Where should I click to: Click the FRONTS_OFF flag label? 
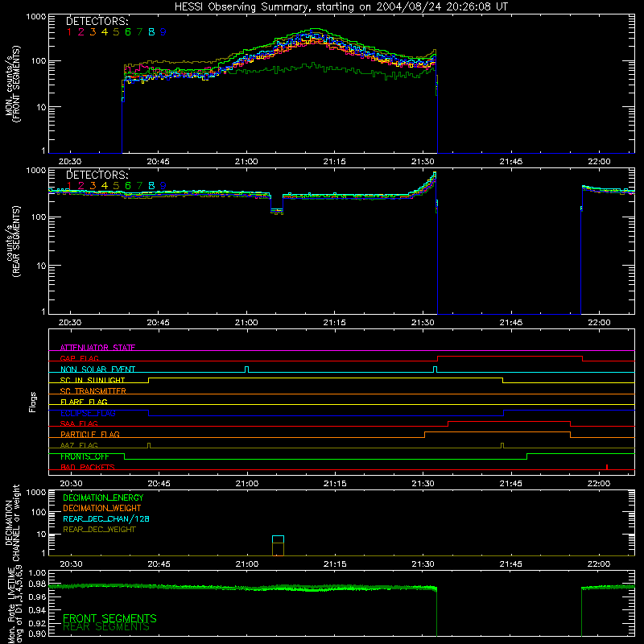85,456
